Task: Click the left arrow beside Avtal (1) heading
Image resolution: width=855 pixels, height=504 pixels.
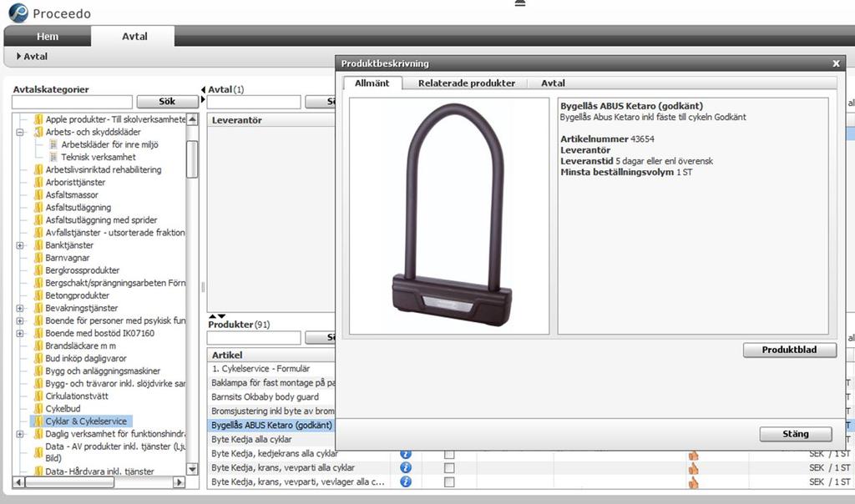Action: pos(204,89)
